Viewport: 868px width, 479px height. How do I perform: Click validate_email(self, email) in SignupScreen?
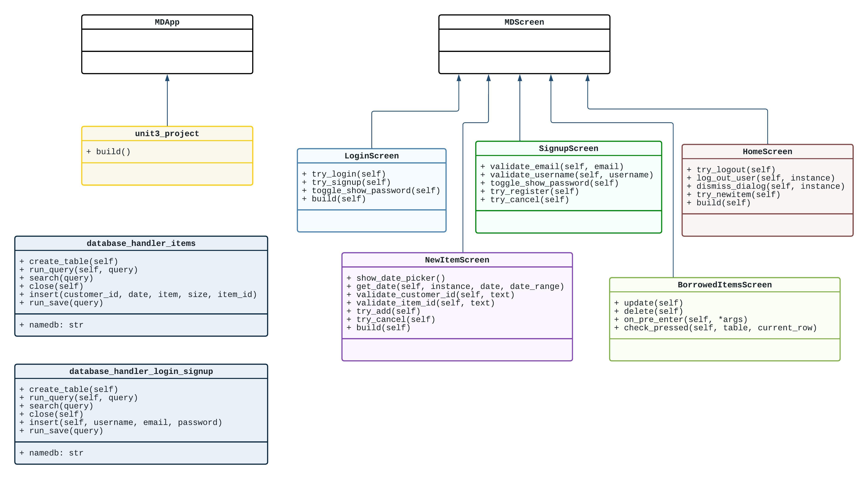click(552, 166)
